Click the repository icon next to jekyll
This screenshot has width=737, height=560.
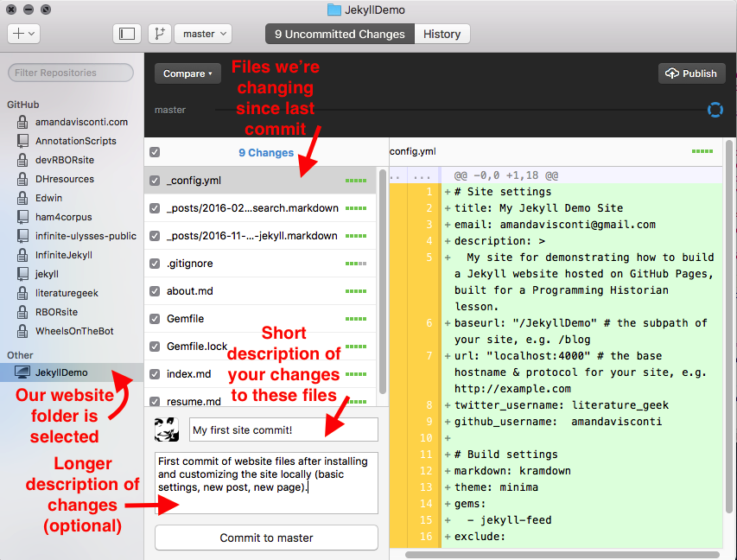(x=22, y=274)
